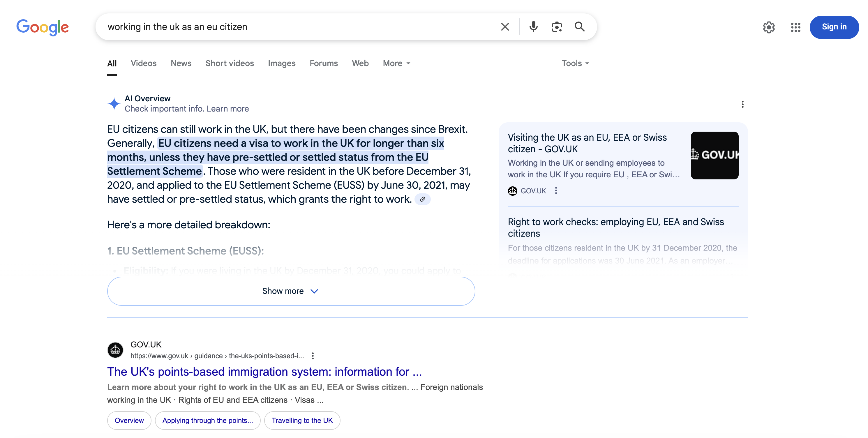Viewport: 868px width, 438px height.
Task: Select the Overview sitelink chip
Action: click(129, 421)
